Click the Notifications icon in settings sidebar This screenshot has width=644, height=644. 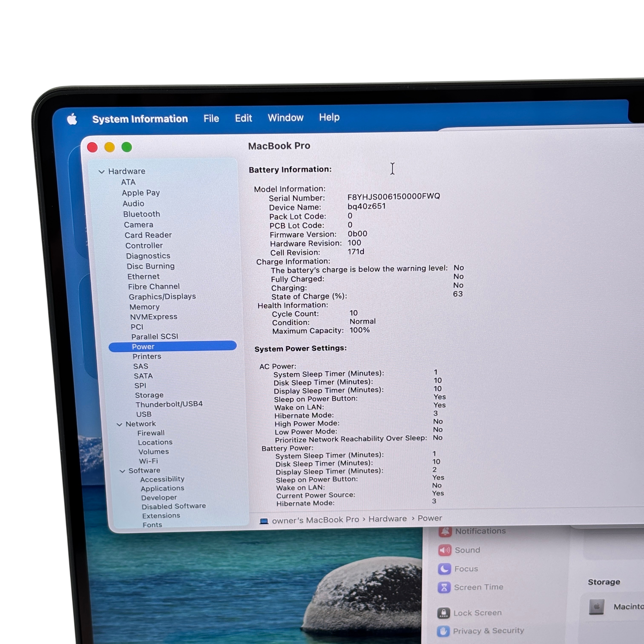coord(445,531)
